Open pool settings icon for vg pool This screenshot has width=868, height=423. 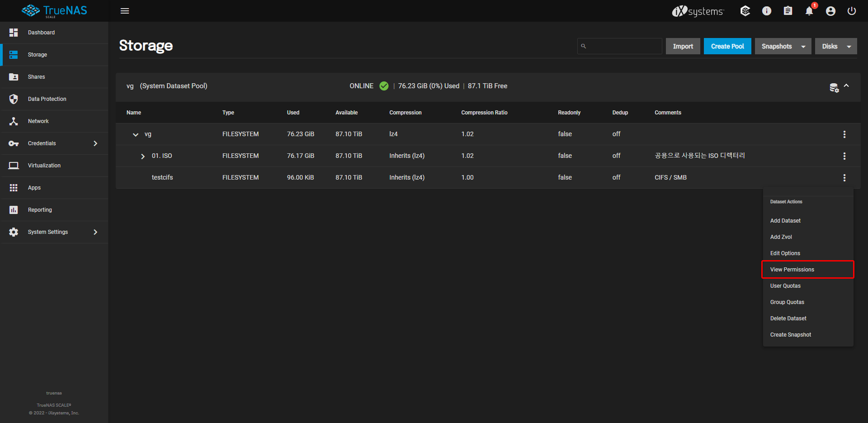point(834,87)
